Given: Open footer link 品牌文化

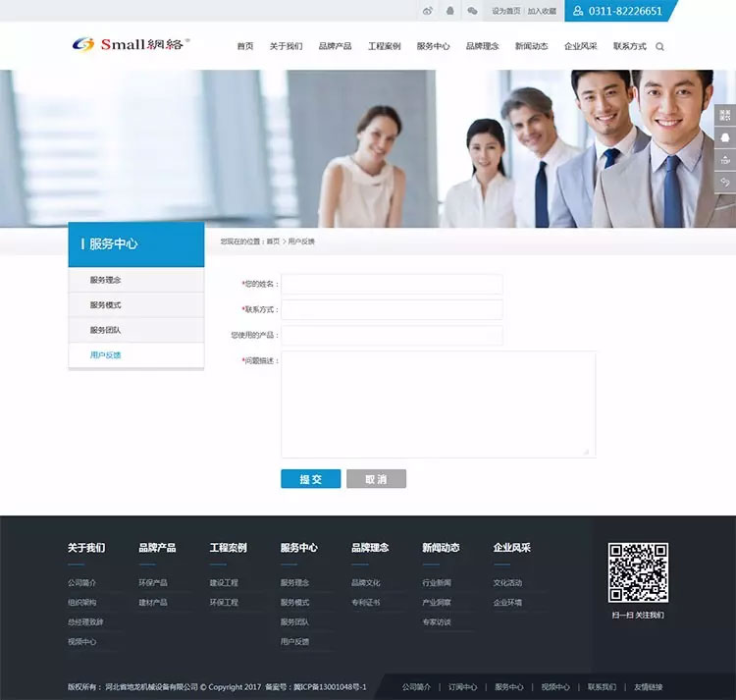Looking at the screenshot, I should coord(366,582).
